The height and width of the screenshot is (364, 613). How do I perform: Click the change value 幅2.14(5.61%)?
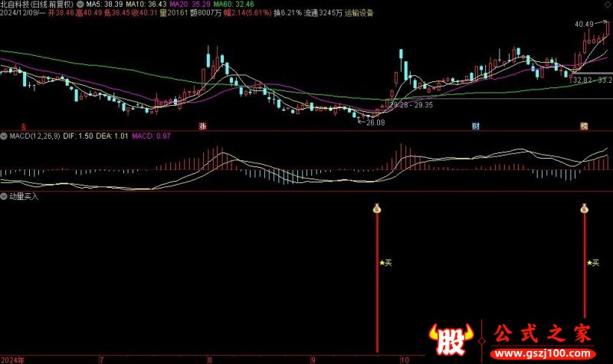(247, 13)
